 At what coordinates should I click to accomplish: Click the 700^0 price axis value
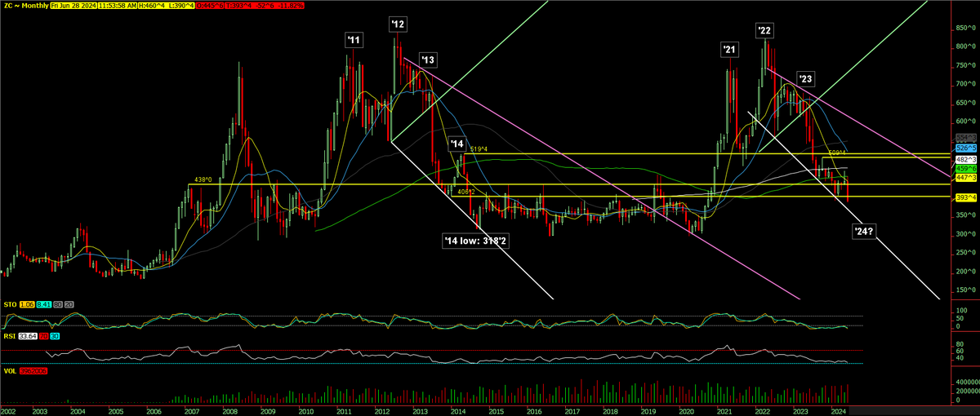coord(965,84)
